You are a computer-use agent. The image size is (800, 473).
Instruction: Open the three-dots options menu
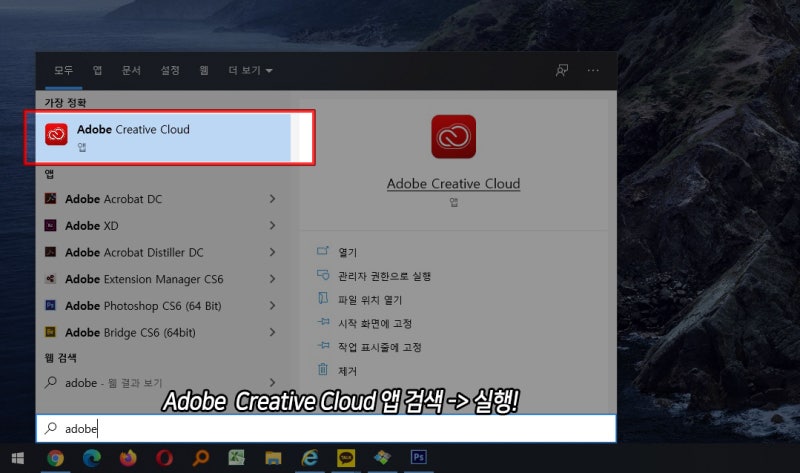coord(593,70)
